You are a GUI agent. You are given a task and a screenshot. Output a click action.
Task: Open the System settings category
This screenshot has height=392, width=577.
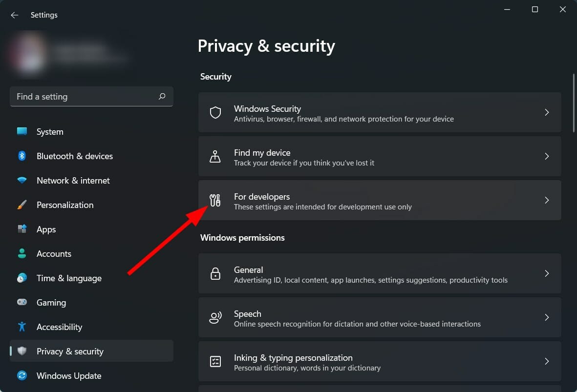coord(50,132)
